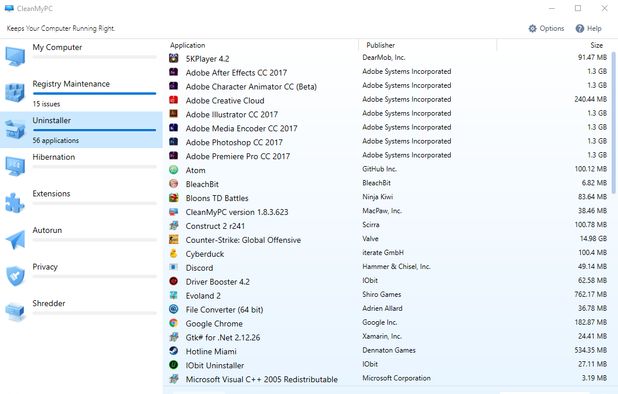Open the Shredder section
Image resolution: width=618 pixels, height=394 pixels.
81,313
